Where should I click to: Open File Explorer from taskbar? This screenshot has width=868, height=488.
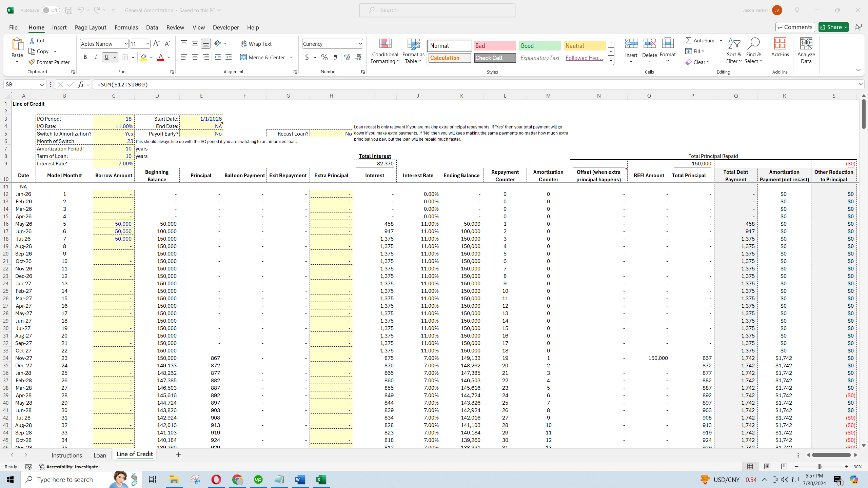[174, 480]
